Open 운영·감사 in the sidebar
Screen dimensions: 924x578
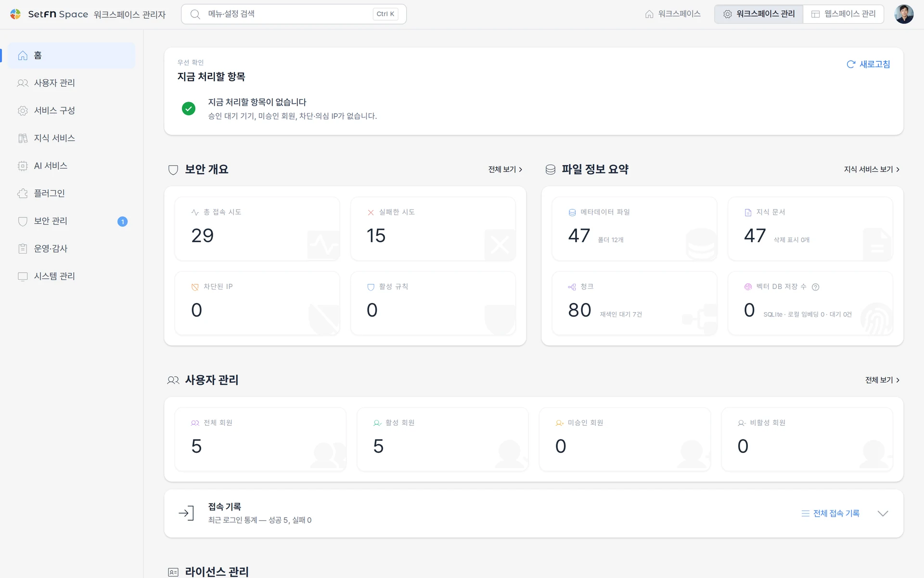point(71,249)
